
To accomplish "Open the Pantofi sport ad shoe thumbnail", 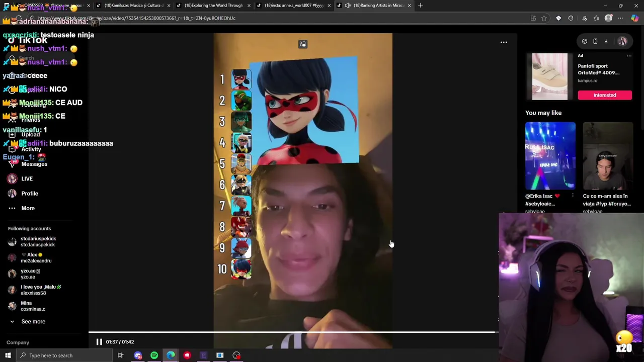I will click(x=550, y=76).
